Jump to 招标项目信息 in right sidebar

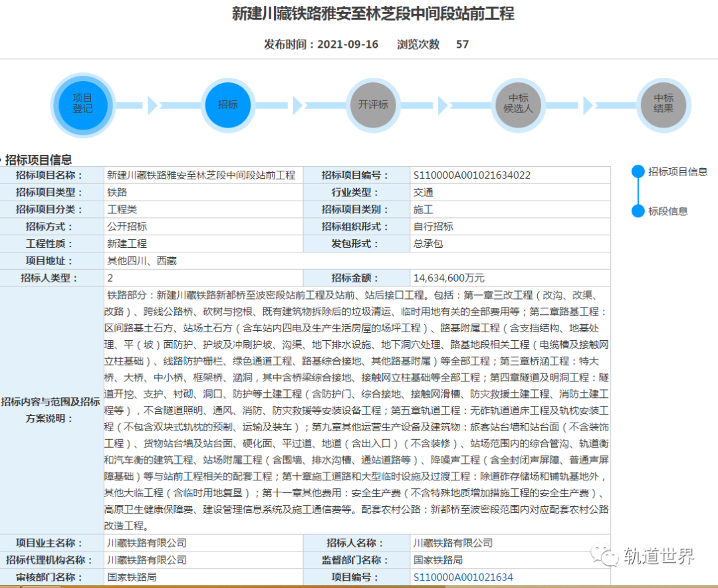677,172
